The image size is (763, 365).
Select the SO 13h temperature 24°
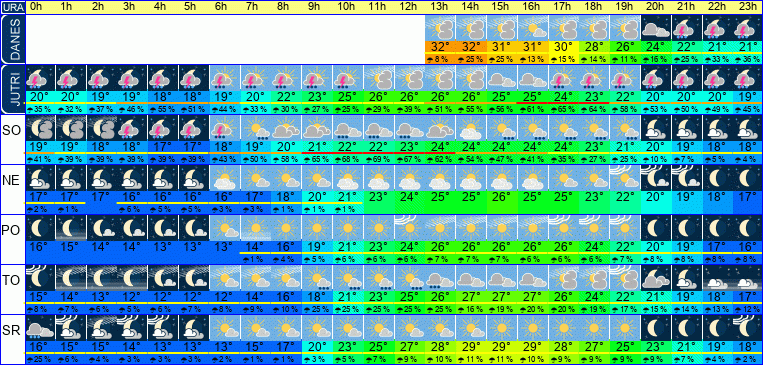coord(440,147)
